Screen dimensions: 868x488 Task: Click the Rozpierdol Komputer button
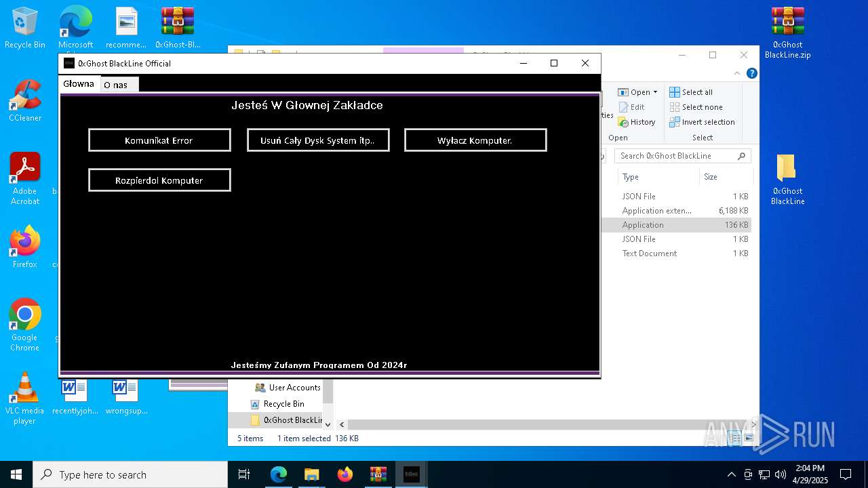coord(159,180)
